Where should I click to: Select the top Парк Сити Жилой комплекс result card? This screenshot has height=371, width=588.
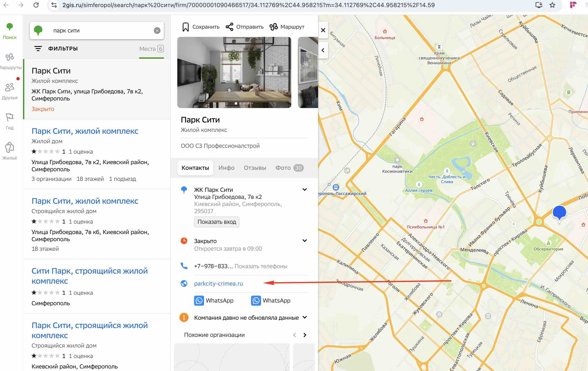(97, 89)
